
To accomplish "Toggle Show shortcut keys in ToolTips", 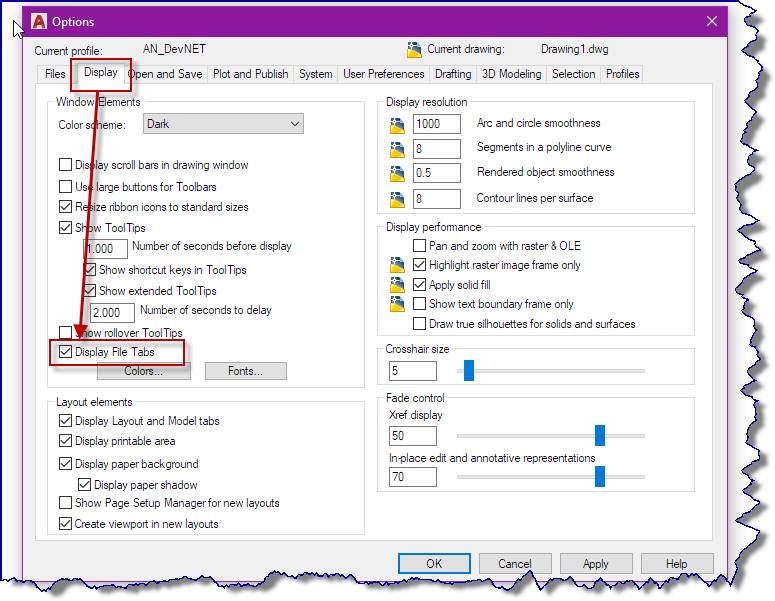I will pyautogui.click(x=89, y=269).
